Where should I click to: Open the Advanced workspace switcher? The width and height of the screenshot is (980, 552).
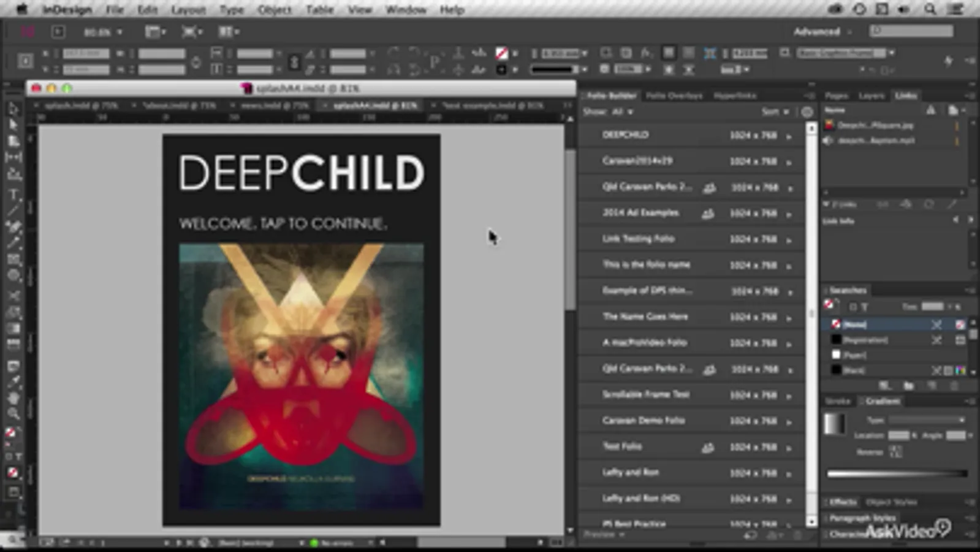pos(822,32)
